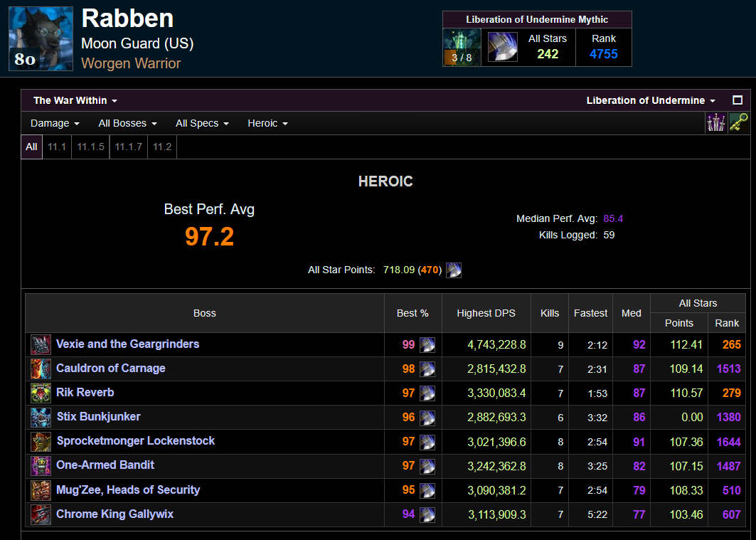
Task: Open the Liberation of Undermine zone dropdown
Action: (651, 100)
